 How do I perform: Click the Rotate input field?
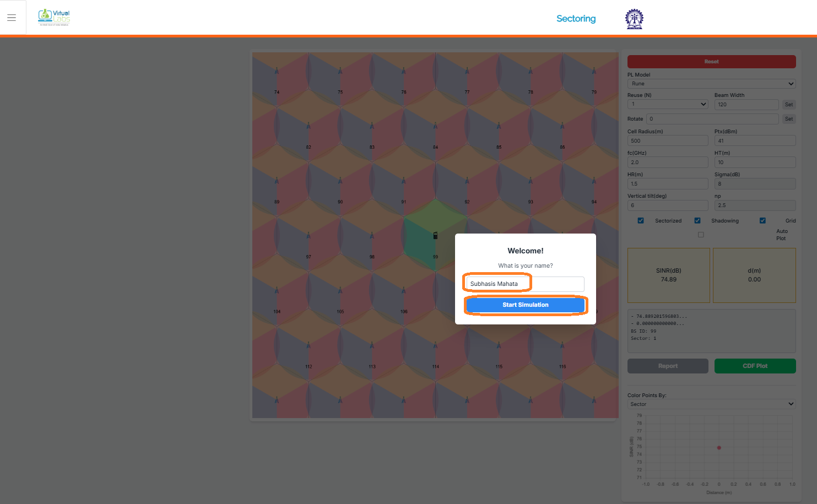click(712, 119)
